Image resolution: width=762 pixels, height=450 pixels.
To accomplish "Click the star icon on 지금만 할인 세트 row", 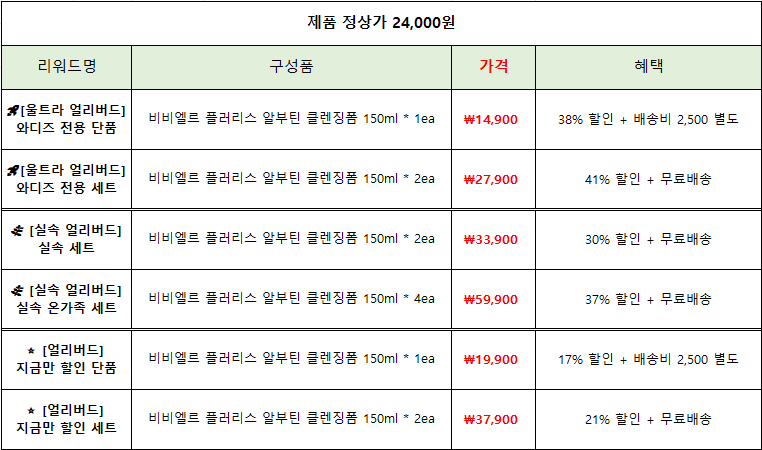I will (x=33, y=410).
